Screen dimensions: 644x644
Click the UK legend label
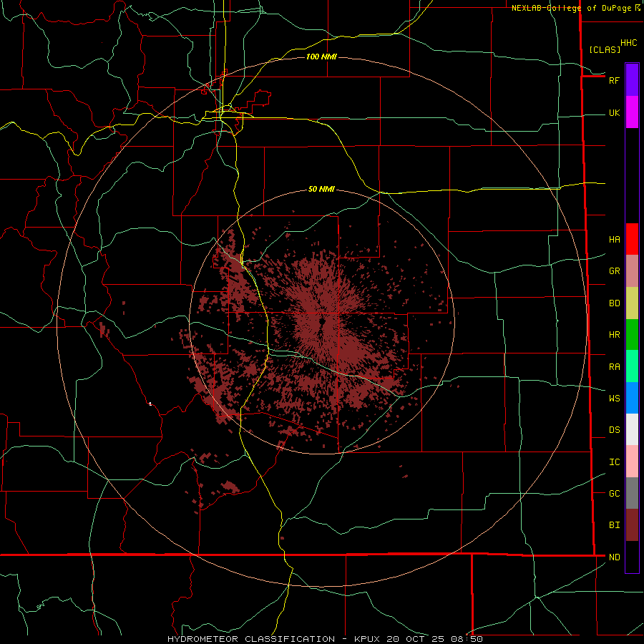point(614,113)
